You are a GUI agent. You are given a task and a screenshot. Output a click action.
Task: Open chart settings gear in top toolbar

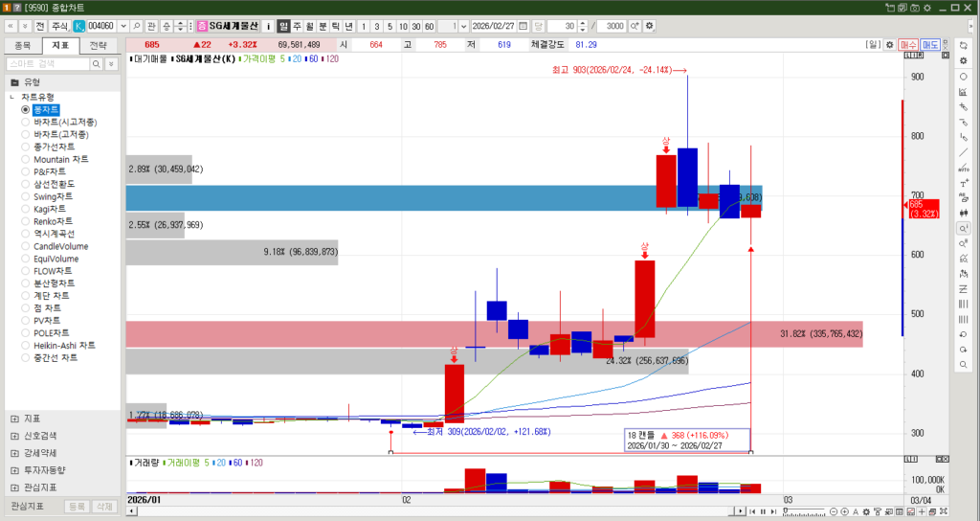(x=651, y=25)
